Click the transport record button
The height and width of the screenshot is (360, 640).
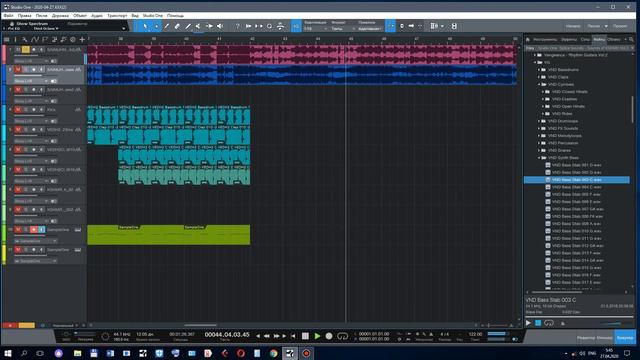tap(329, 336)
